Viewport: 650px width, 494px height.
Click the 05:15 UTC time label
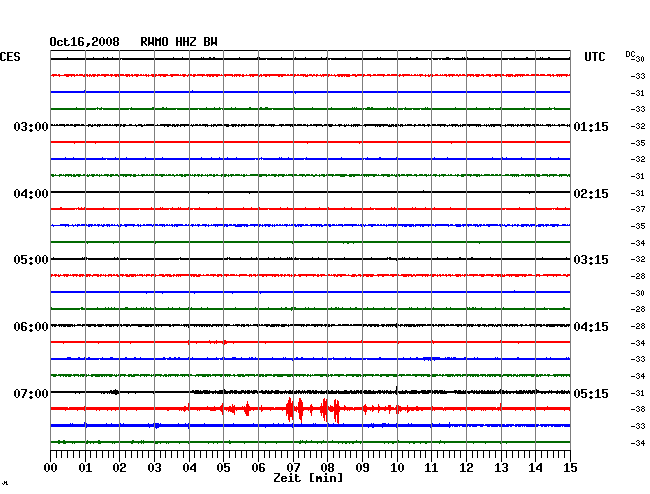[591, 393]
